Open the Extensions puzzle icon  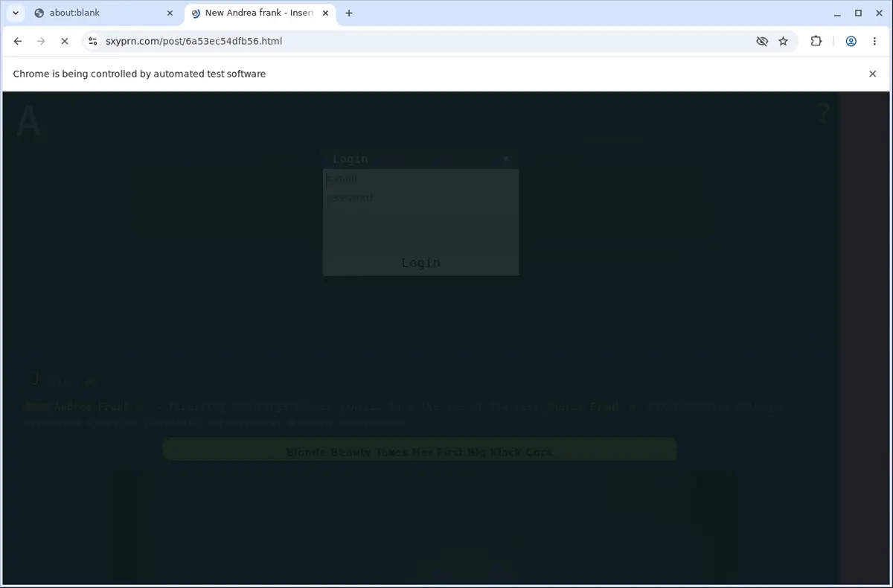click(x=816, y=41)
